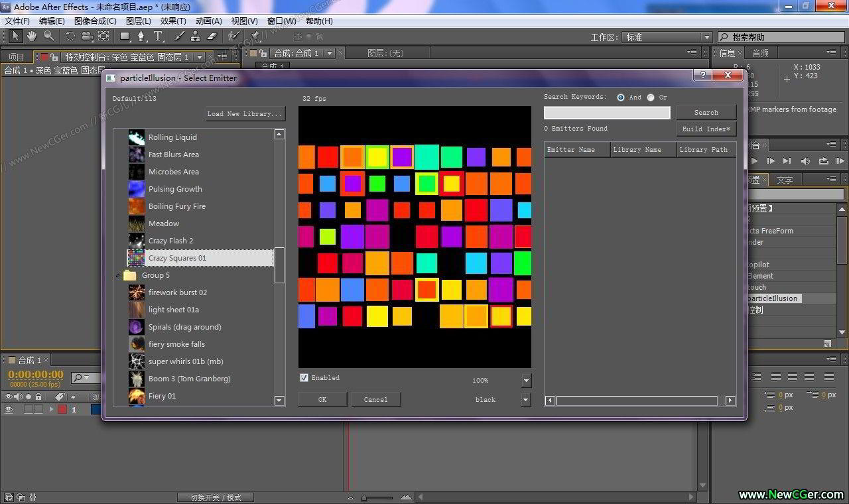
Task: Open the 编辑(E) menu
Action: [x=52, y=21]
